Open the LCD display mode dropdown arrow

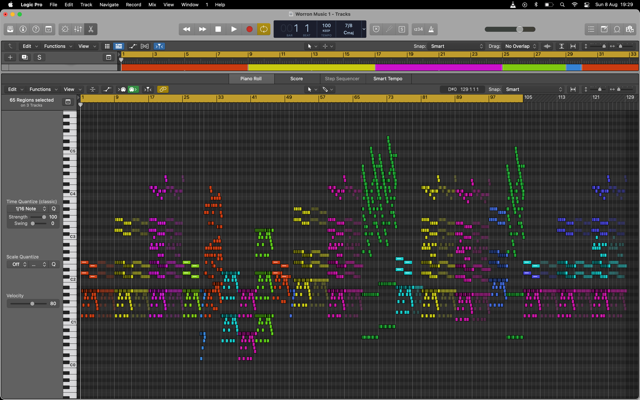(364, 29)
